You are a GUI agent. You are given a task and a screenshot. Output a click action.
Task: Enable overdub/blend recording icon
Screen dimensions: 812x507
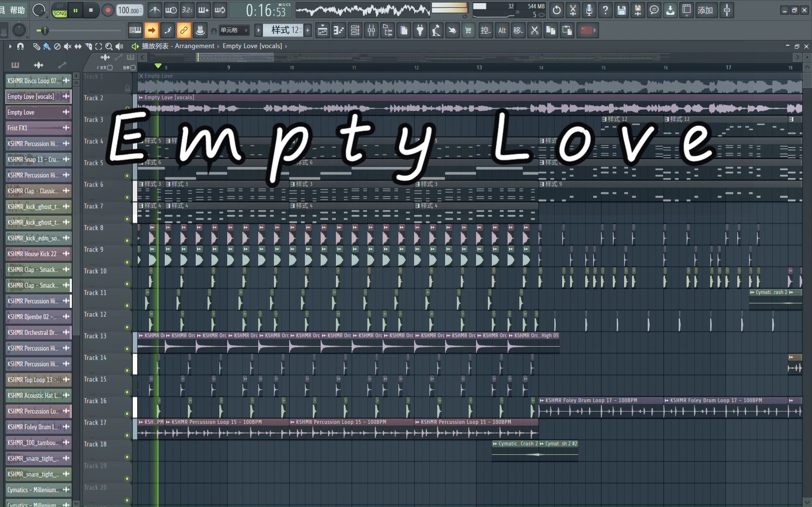click(203, 10)
